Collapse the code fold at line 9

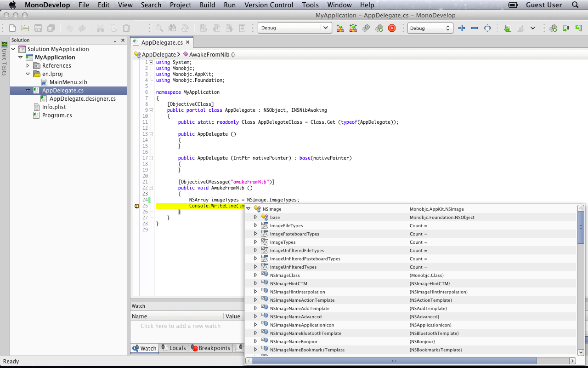[x=151, y=110]
